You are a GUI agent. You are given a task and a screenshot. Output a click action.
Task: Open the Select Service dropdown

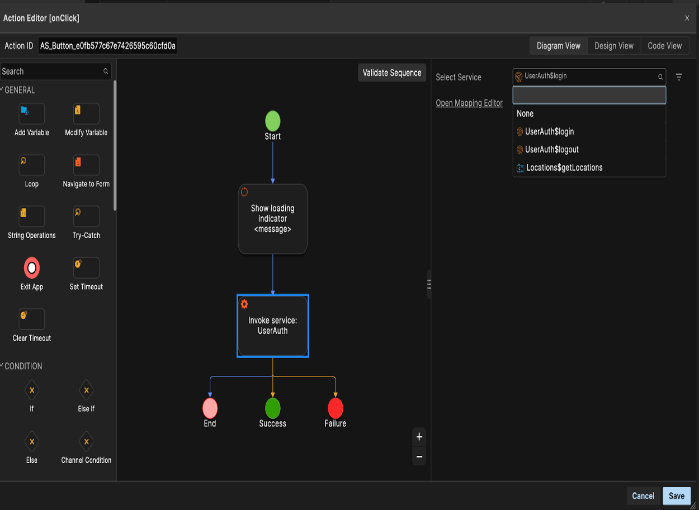[588, 76]
